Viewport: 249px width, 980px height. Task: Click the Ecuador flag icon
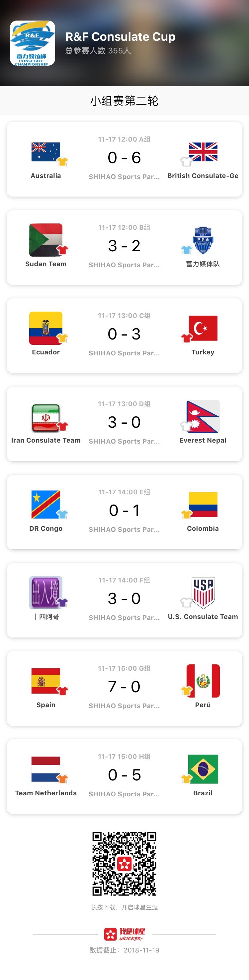point(46,328)
